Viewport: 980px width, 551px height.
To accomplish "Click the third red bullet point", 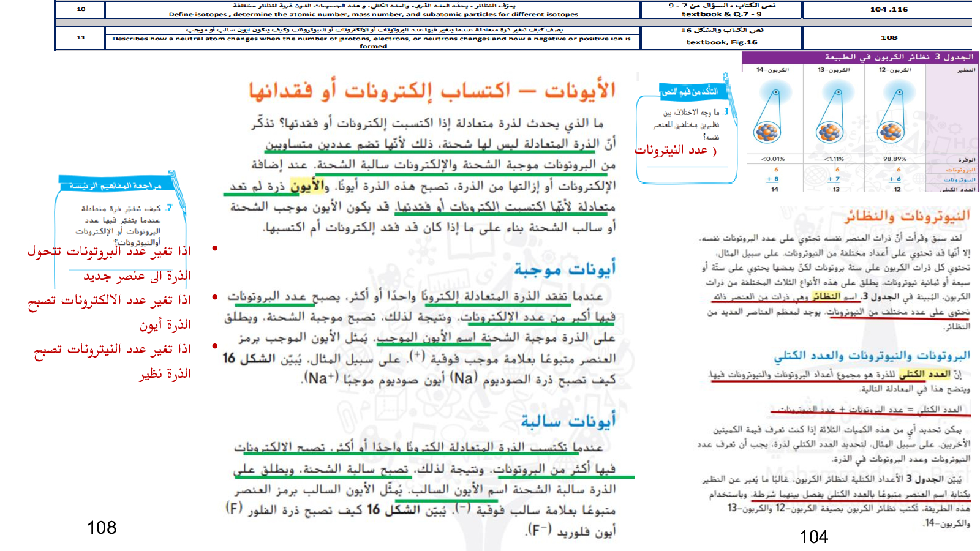I will 215,346.
